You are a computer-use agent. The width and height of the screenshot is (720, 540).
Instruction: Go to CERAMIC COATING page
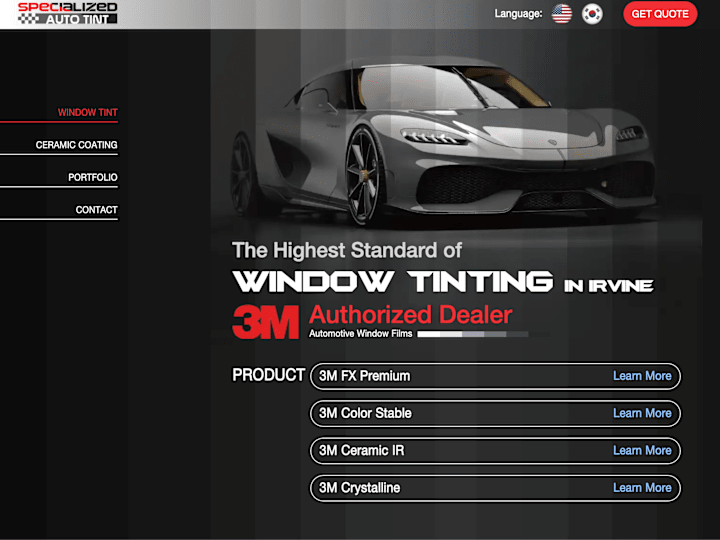pos(76,145)
